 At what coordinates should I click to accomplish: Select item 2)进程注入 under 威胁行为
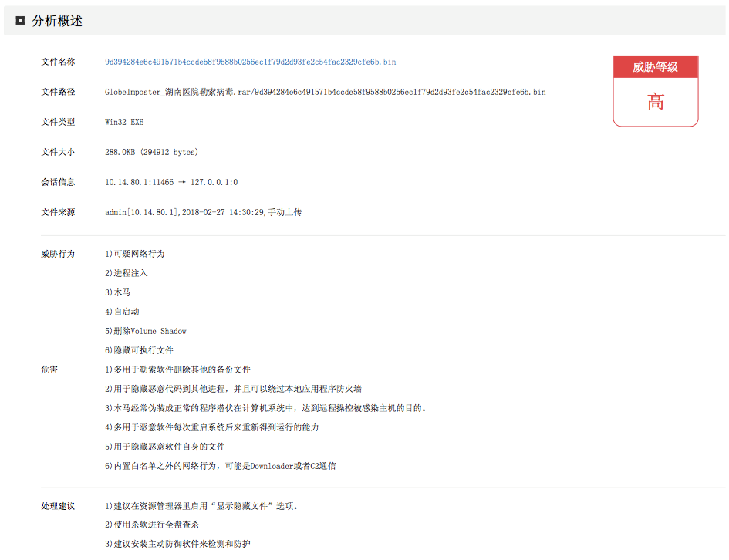127,272
